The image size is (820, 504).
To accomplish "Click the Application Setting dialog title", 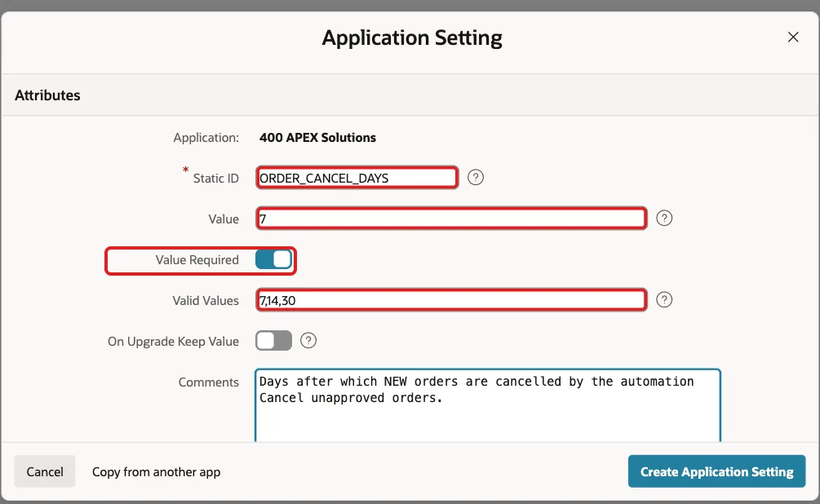I will 412,38.
